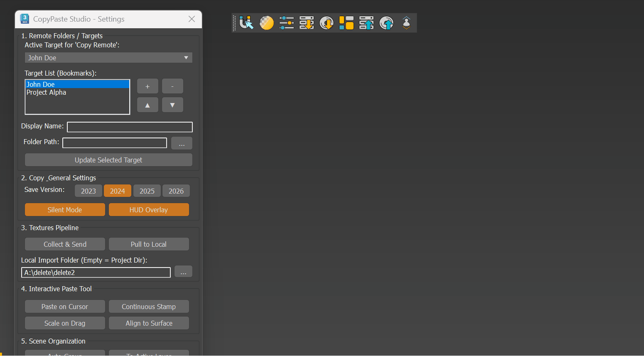Image resolution: width=644 pixels, height=356 pixels.
Task: Click the Collect & Send button
Action: pos(65,244)
